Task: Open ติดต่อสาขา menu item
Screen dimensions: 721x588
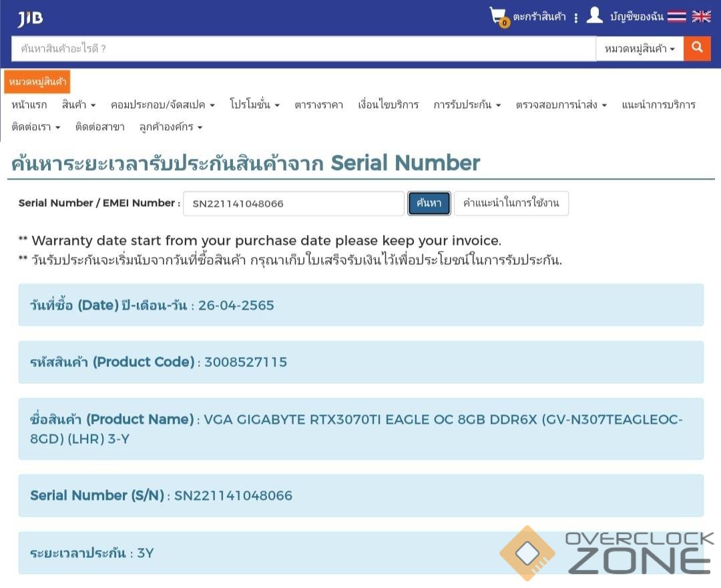Action: tap(99, 127)
